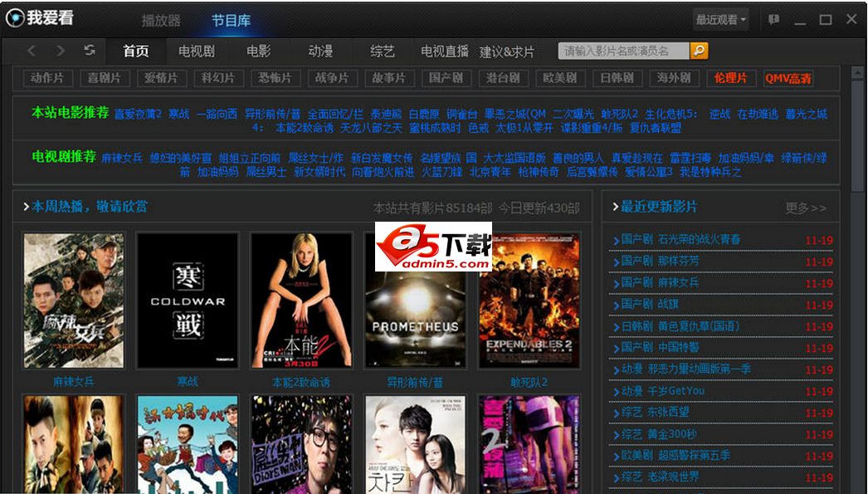Filter by 海外剧 category

coord(674,78)
